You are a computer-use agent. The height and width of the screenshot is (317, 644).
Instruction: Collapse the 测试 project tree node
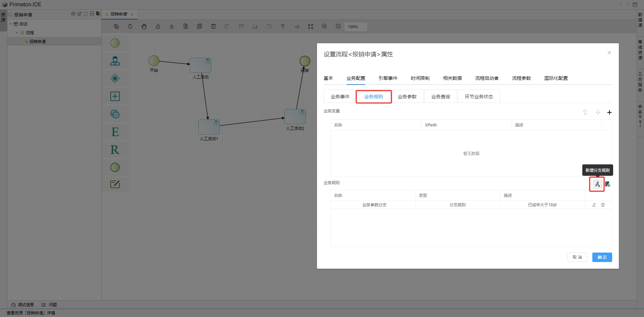tap(11, 24)
